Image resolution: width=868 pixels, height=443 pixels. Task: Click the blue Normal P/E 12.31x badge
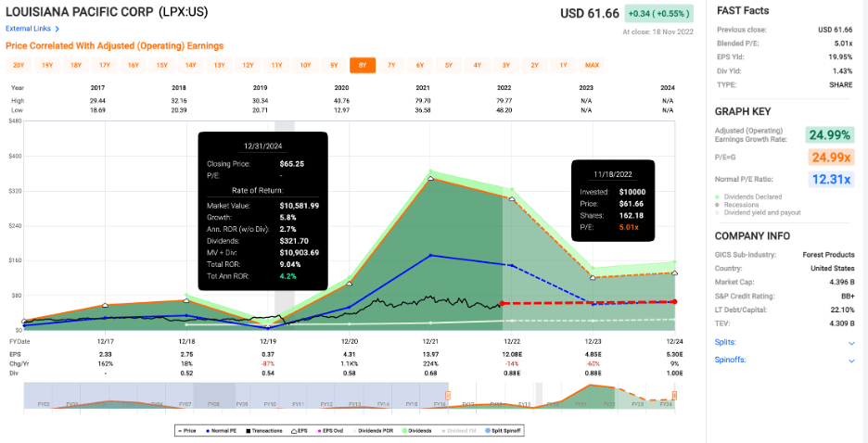coord(832,179)
